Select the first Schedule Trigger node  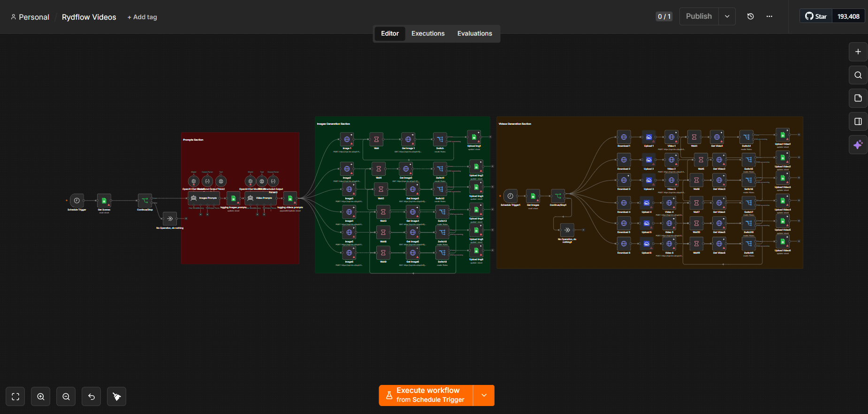77,200
